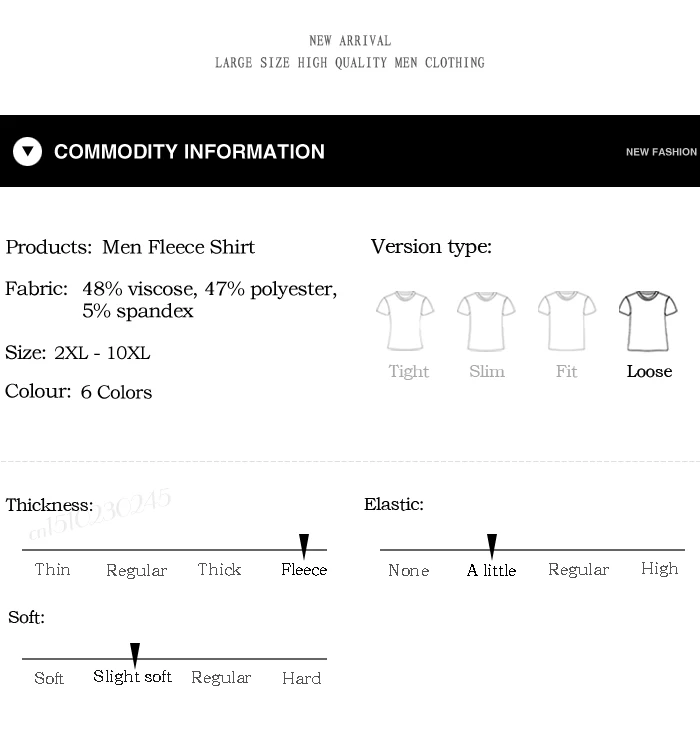The height and width of the screenshot is (747, 700).
Task: Select the Fit t-shirt icon
Action: tap(567, 321)
